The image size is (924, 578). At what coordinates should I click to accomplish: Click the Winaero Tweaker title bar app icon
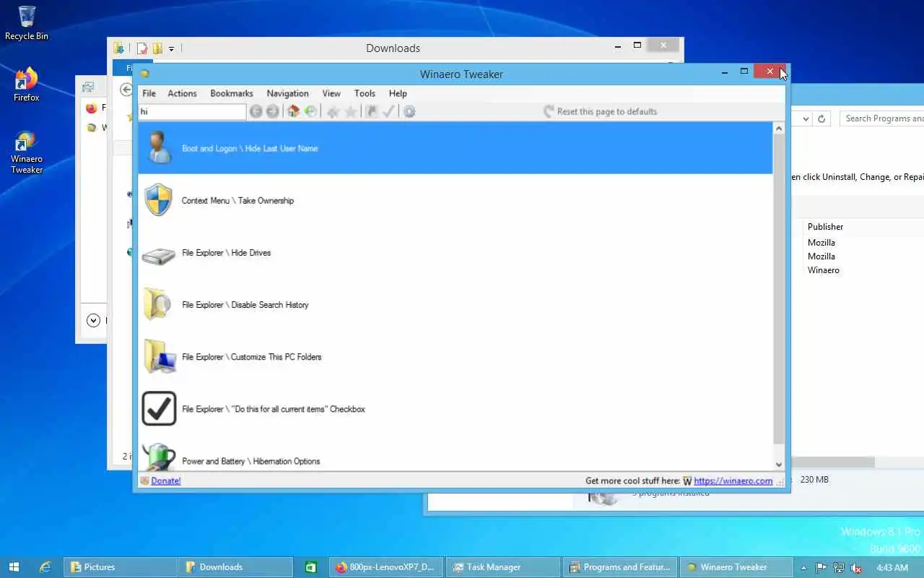(x=144, y=74)
